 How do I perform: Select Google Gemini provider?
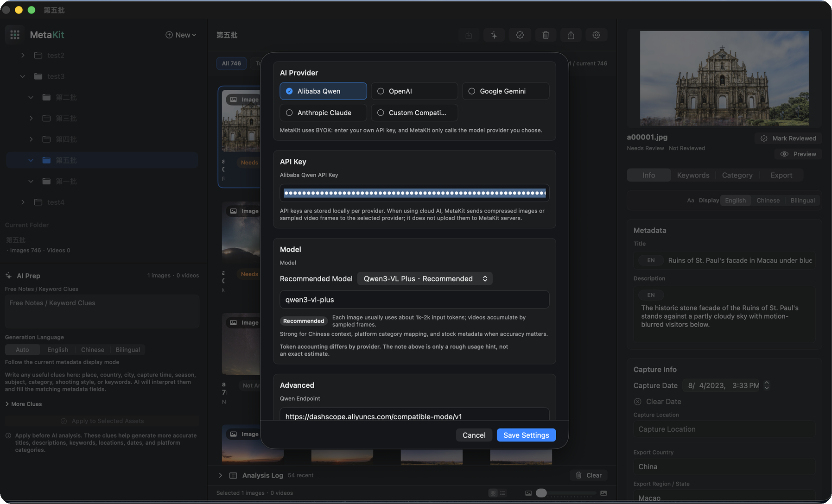coord(506,91)
